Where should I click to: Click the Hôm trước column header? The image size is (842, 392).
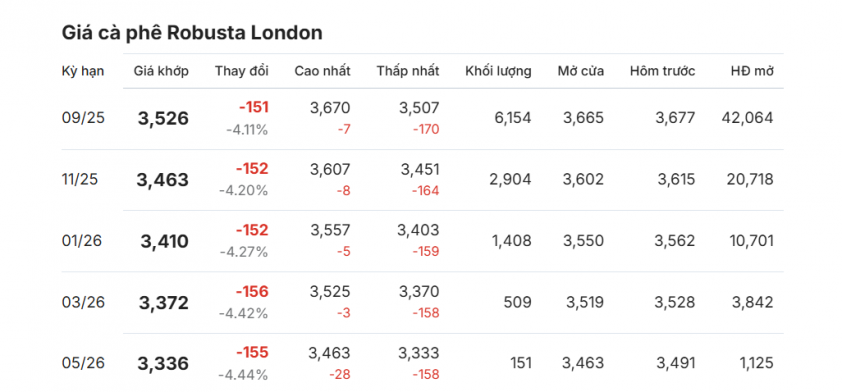pos(663,71)
